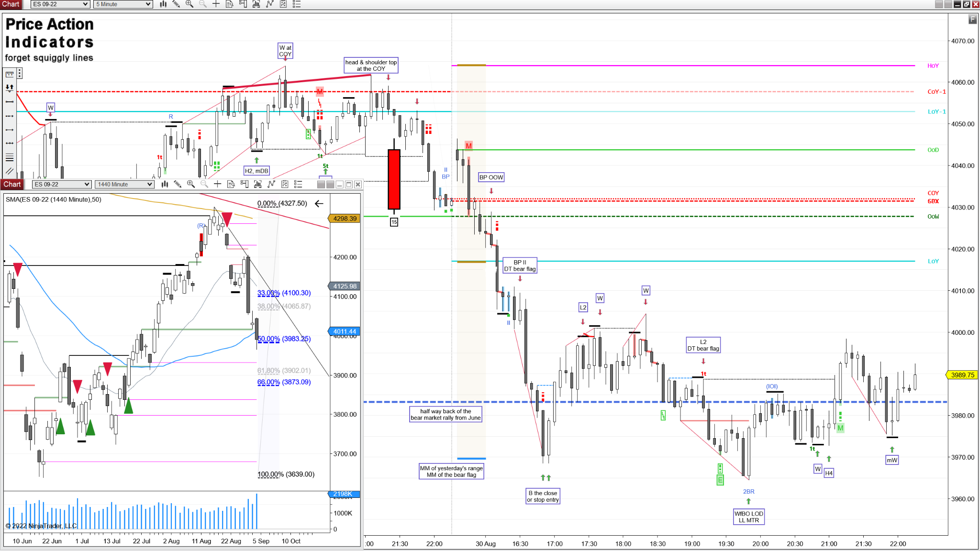This screenshot has width=980, height=551.
Task: Toggle first link button at top-right of main chart
Action: [939, 4]
